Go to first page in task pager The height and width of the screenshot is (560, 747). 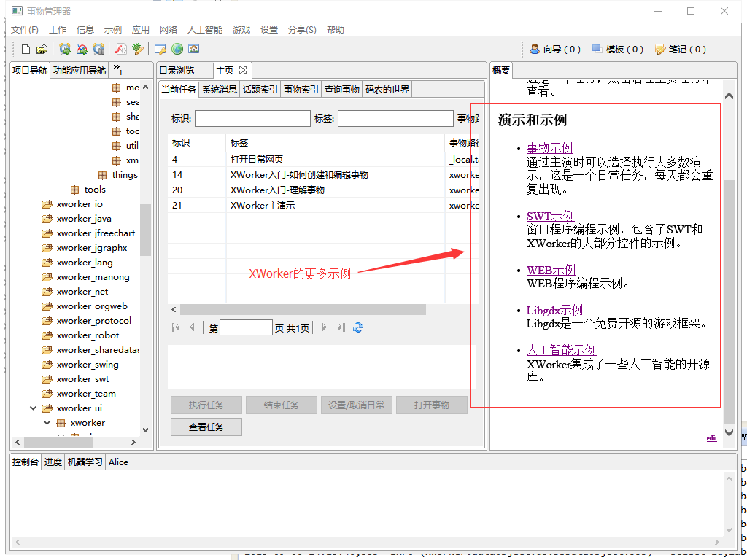tap(176, 327)
